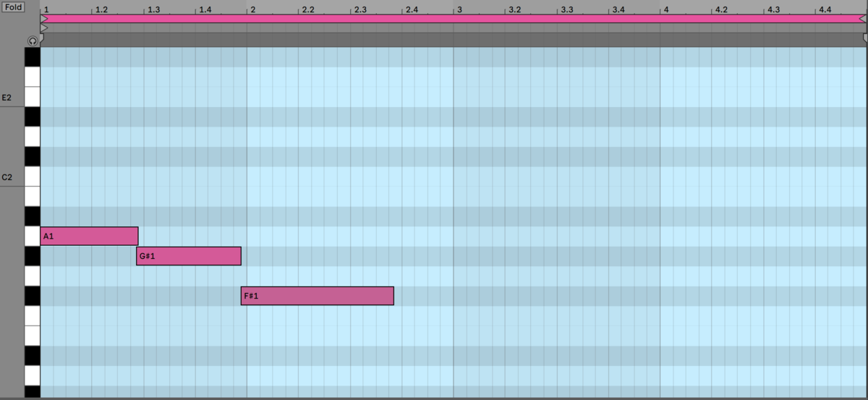The width and height of the screenshot is (868, 400).
Task: Click beat marker 3.3 in the ruler
Action: pyautogui.click(x=567, y=10)
